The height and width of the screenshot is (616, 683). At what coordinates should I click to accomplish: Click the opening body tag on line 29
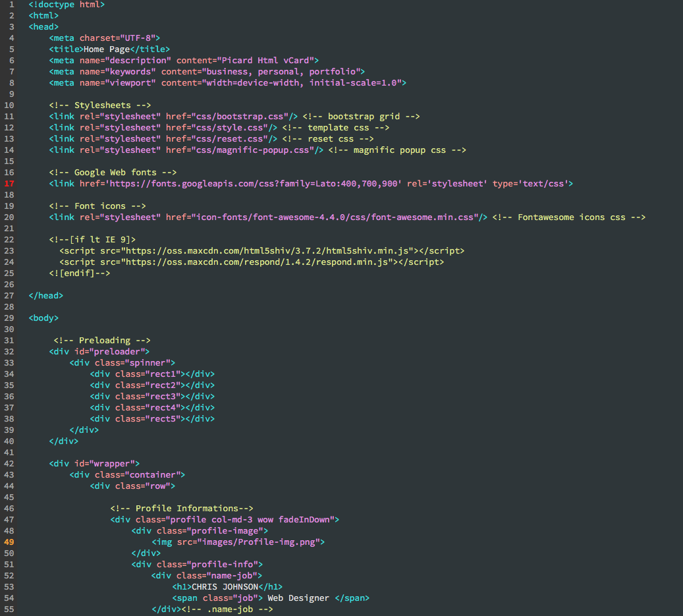point(43,318)
